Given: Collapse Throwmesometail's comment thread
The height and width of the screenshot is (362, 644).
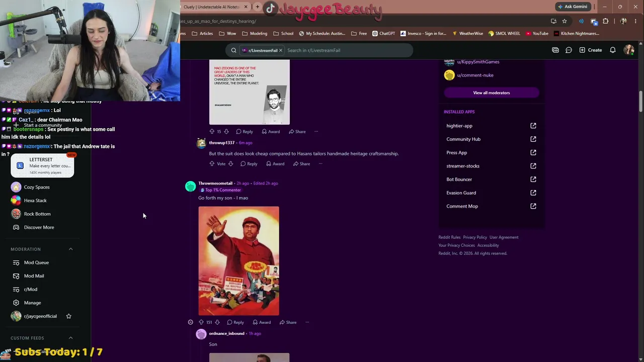Looking at the screenshot, I should pyautogui.click(x=190, y=322).
